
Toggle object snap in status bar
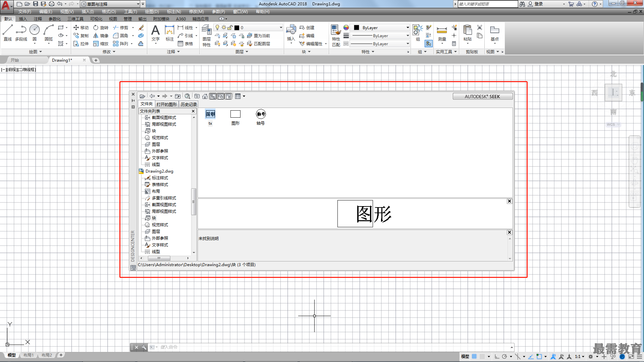pos(539,357)
